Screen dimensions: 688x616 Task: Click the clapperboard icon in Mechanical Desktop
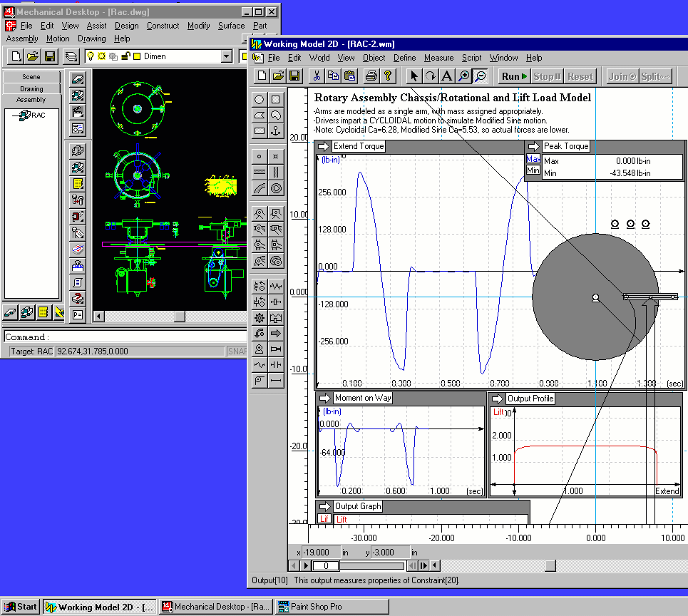click(x=78, y=112)
